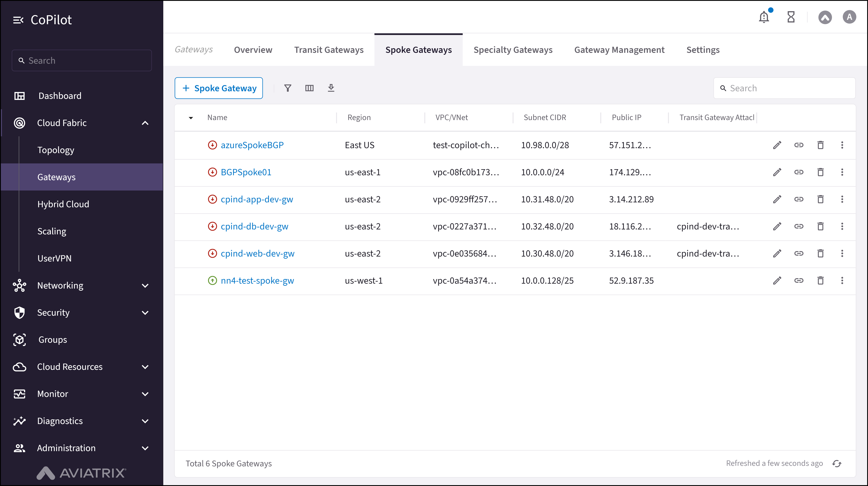Refresh the spoke gateways table
The image size is (868, 486).
pos(837,463)
